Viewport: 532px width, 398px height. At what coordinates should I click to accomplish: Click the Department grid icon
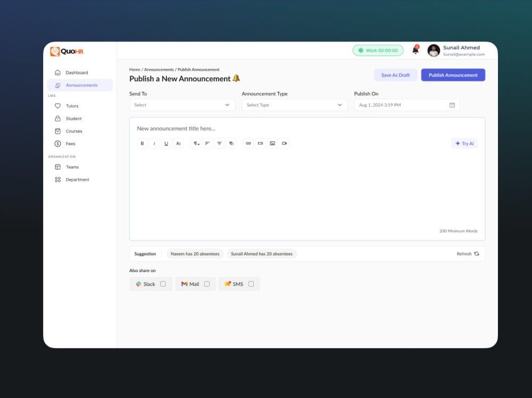(57, 180)
